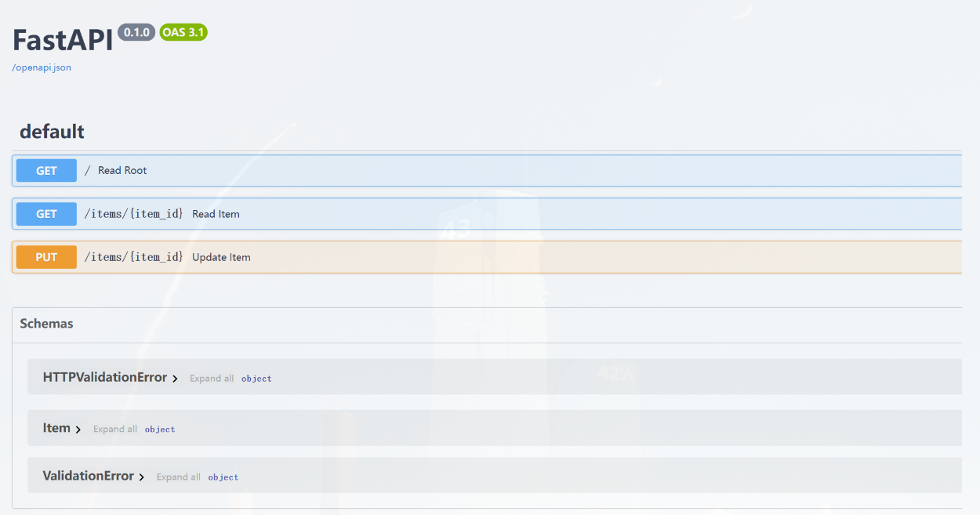
Task: Click the OAS 3.1 badge
Action: [183, 32]
